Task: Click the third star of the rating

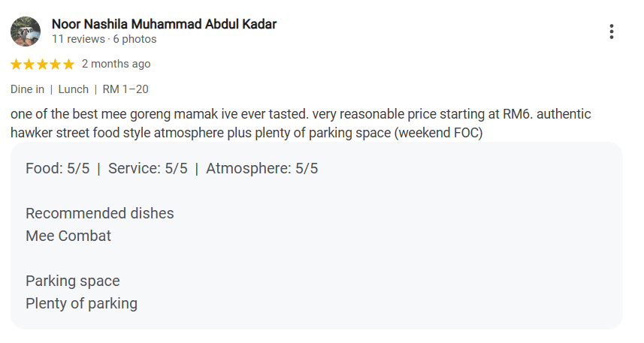Action: 43,65
